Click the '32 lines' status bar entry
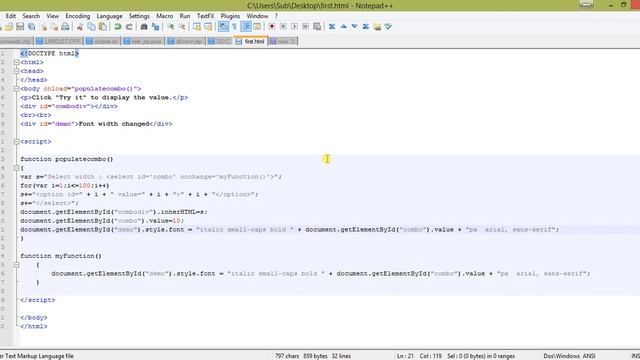Viewport: 640px width, 360px height. click(x=341, y=356)
